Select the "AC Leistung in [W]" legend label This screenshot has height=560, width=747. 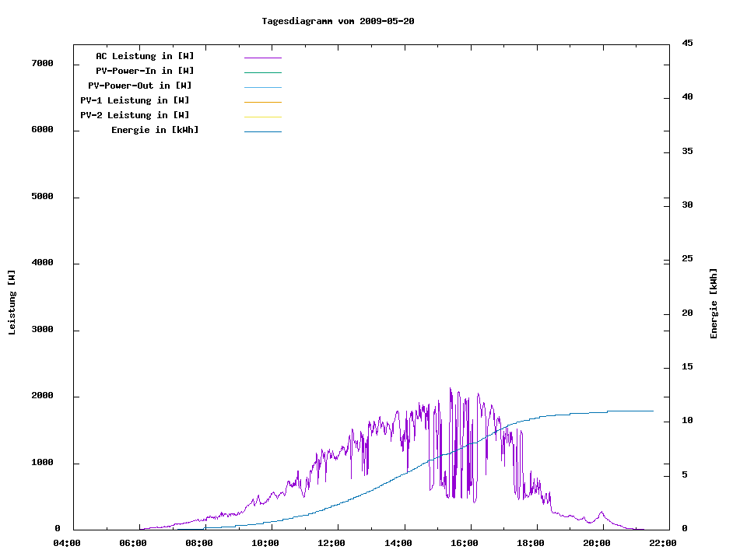click(x=145, y=56)
